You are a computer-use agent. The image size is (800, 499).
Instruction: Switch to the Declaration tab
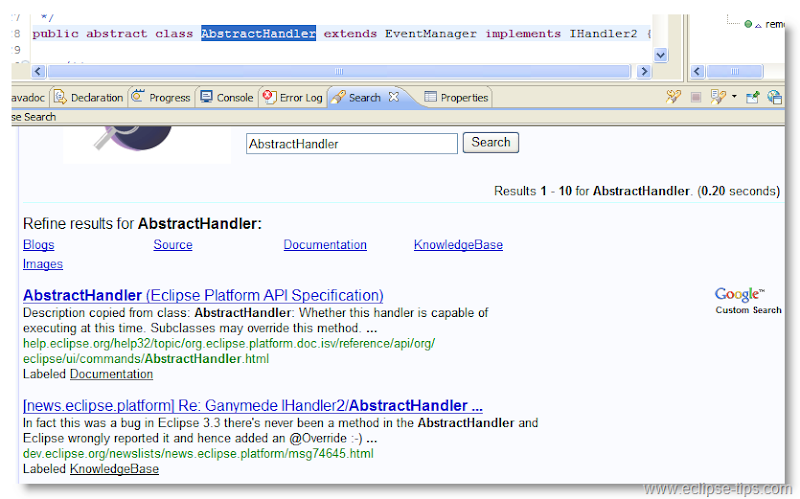[89, 97]
